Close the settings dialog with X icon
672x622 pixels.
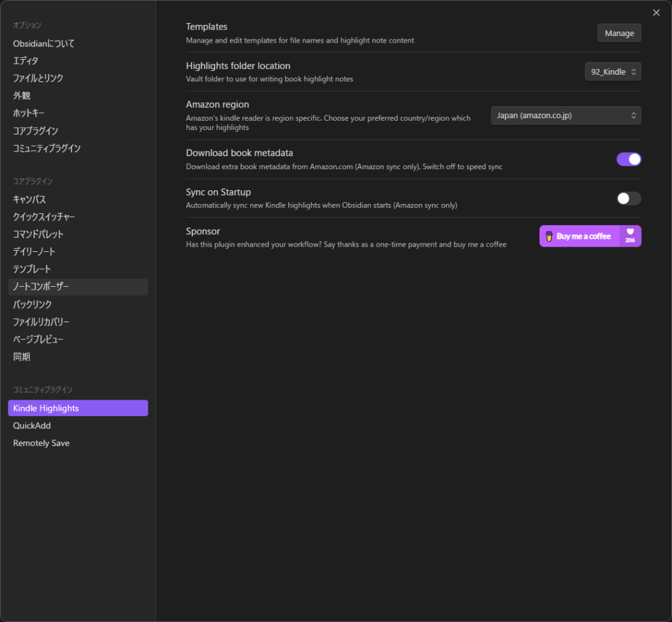click(656, 12)
